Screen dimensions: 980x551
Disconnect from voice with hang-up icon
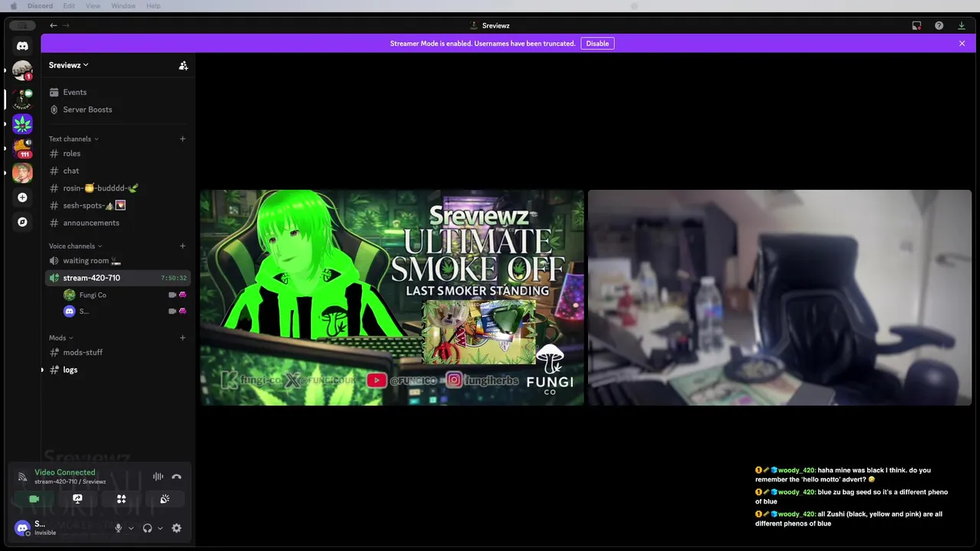pyautogui.click(x=177, y=476)
